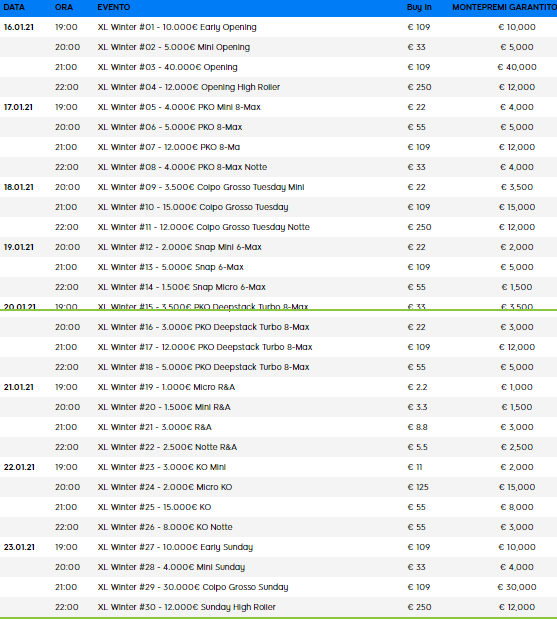Click XL Winter #10 Colpo Grosso Tuesday
The height and width of the screenshot is (619, 557).
point(193,207)
